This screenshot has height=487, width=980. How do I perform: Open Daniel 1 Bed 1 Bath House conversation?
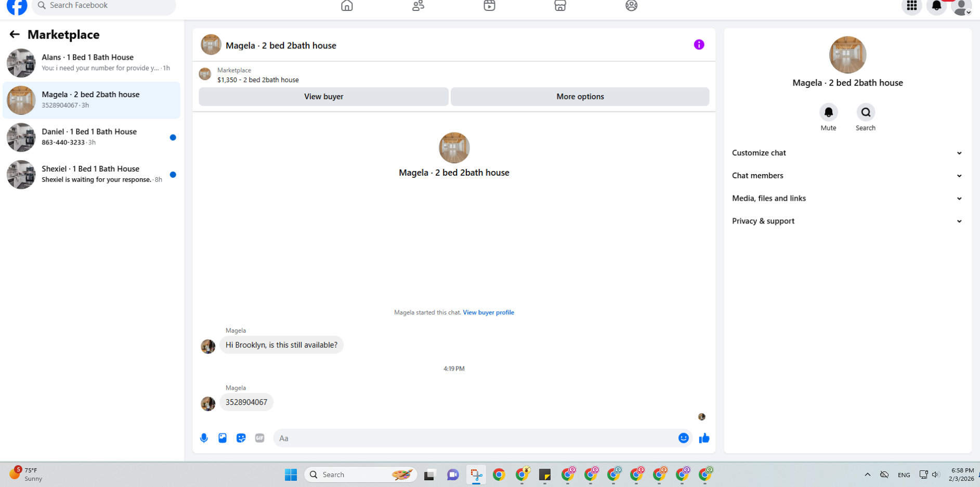(x=92, y=137)
